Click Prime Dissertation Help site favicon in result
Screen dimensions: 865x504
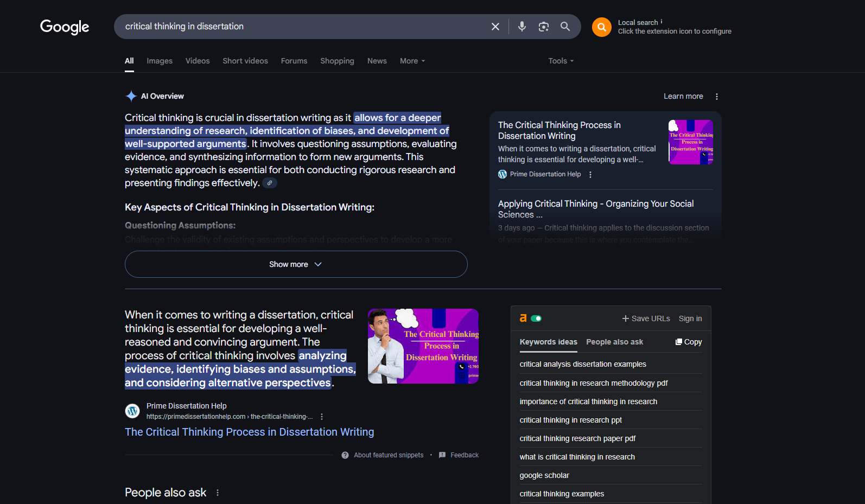click(132, 411)
